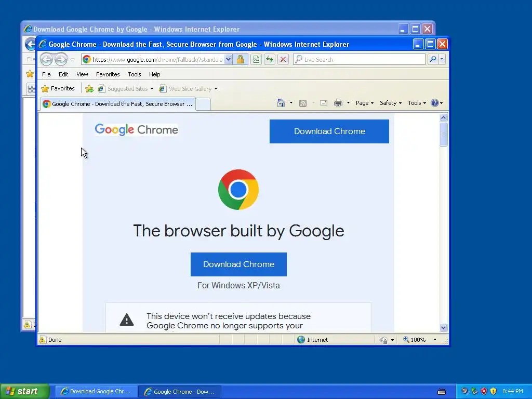532x399 pixels.
Task: Click the large Chrome logo on the page
Action: tap(238, 189)
